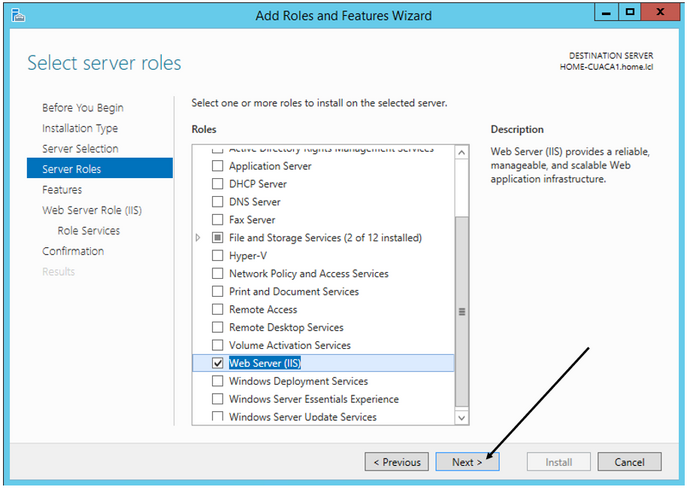Check Windows Deployment Services box
This screenshot has height=490, width=690.
[x=217, y=381]
